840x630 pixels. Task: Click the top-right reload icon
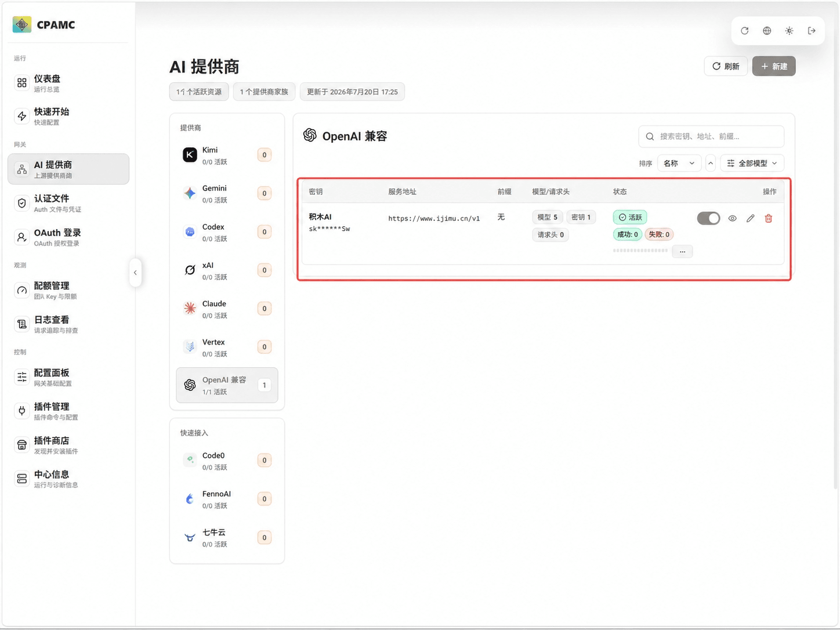[x=745, y=31]
